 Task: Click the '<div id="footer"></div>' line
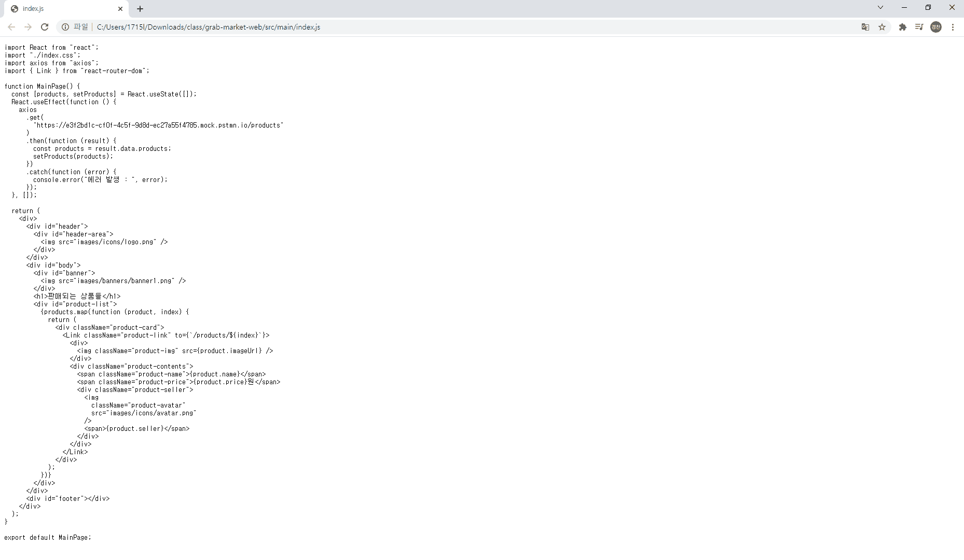[x=68, y=498]
